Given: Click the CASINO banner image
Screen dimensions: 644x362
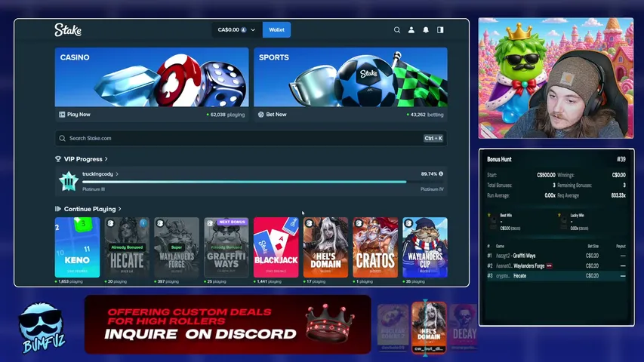Looking at the screenshot, I should 152,77.
